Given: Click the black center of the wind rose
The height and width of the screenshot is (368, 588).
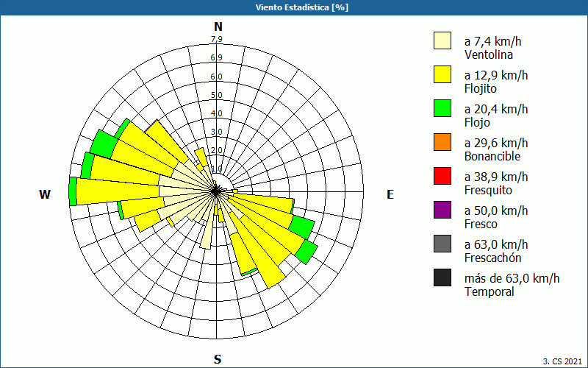Looking at the screenshot, I should 215,191.
